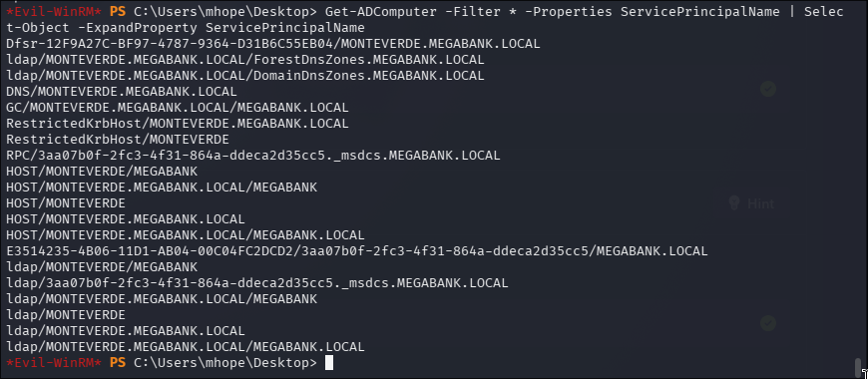
Task: Click the E3514235-4B06-11D1 SPN line
Action: [x=357, y=251]
